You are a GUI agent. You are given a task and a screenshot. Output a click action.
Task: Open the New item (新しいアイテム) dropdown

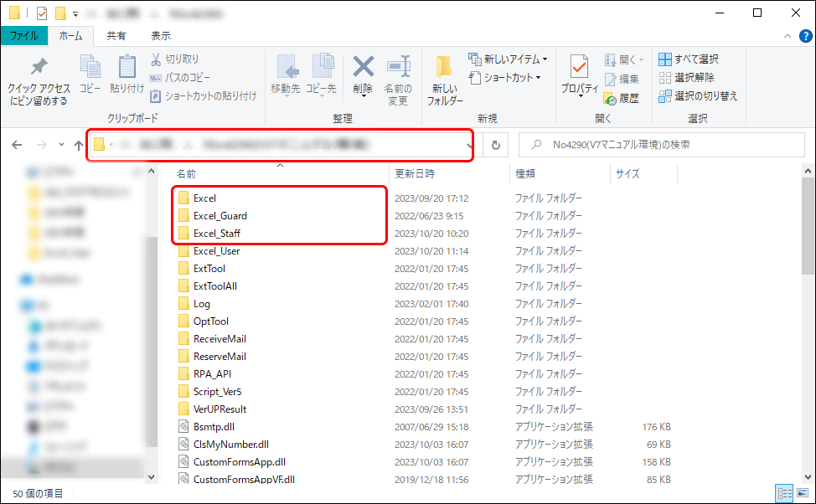[x=508, y=59]
